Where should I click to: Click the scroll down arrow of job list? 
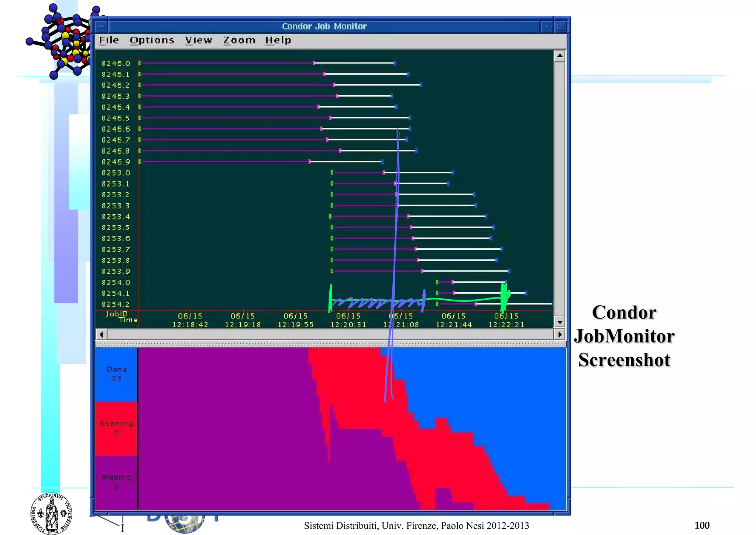pos(560,322)
